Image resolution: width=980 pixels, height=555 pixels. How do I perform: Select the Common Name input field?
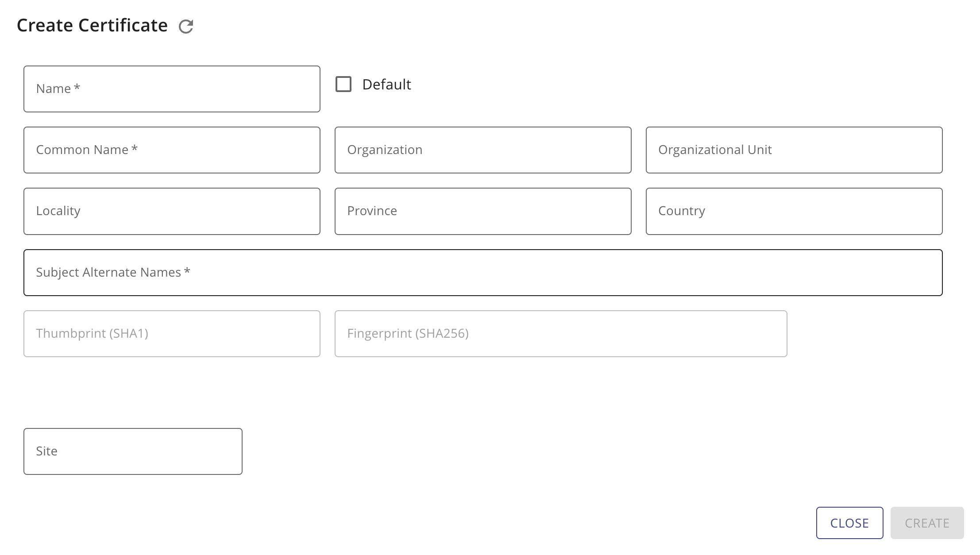(x=172, y=150)
